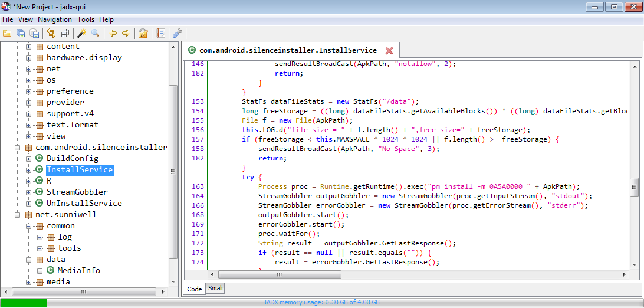Click the 'try {' keyword line
The image size is (644, 308).
pos(252,178)
